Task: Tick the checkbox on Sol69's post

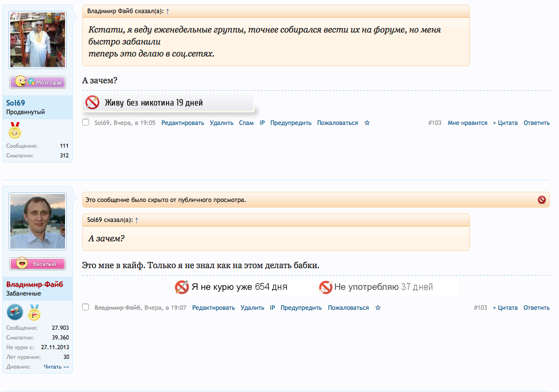Action: (x=86, y=122)
